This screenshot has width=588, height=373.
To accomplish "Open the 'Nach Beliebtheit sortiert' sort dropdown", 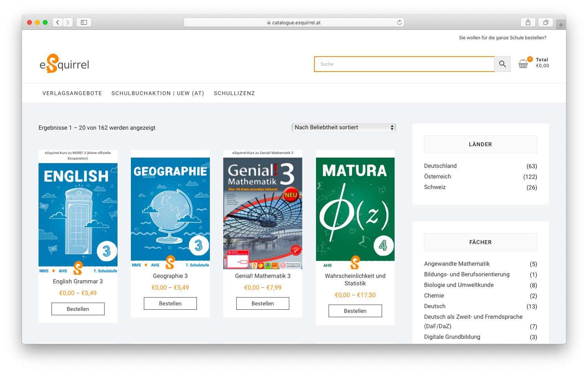I will coord(344,127).
